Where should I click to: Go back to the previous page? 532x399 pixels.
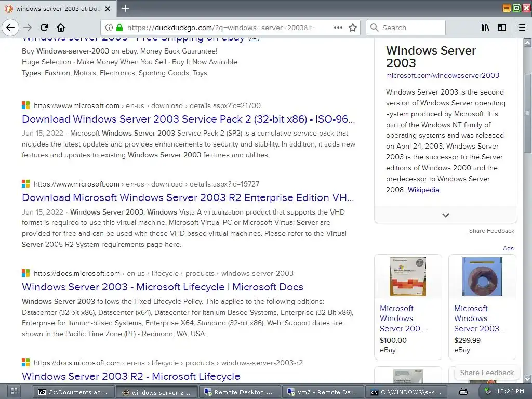[x=10, y=28]
